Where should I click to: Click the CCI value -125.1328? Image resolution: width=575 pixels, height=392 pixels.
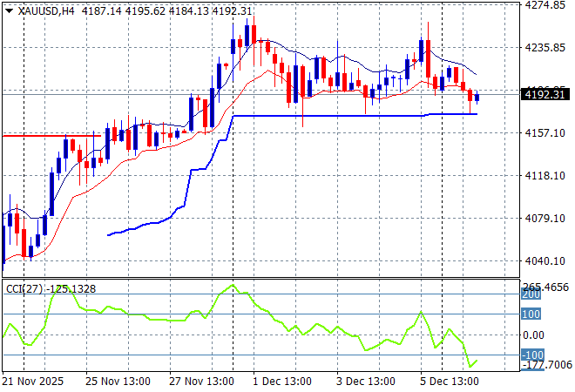pos(71,289)
